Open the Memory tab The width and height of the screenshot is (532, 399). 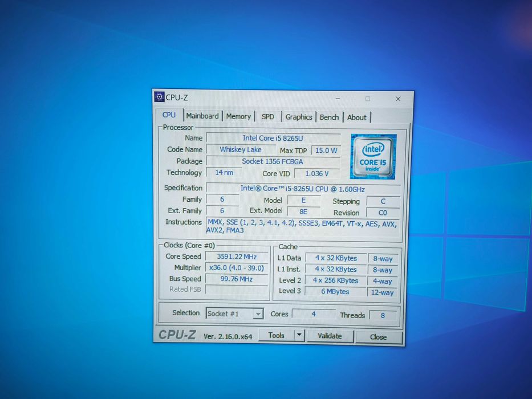pos(238,116)
